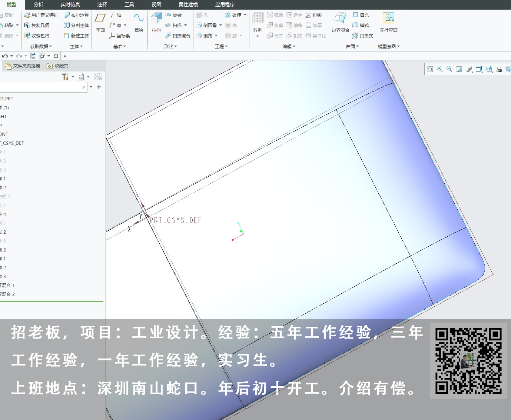Viewport: 511px width, 420px height.
Task: Click the close window icon in quick toolbar
Action: (x=56, y=56)
